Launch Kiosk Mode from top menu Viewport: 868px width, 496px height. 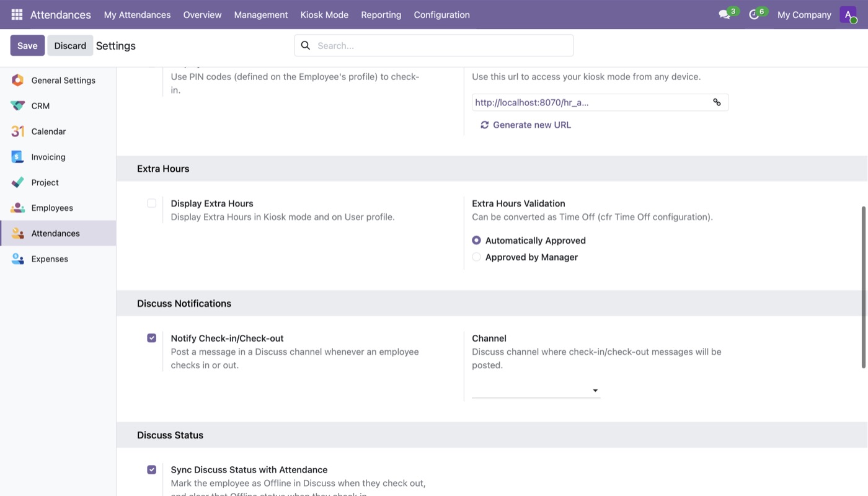click(x=324, y=14)
